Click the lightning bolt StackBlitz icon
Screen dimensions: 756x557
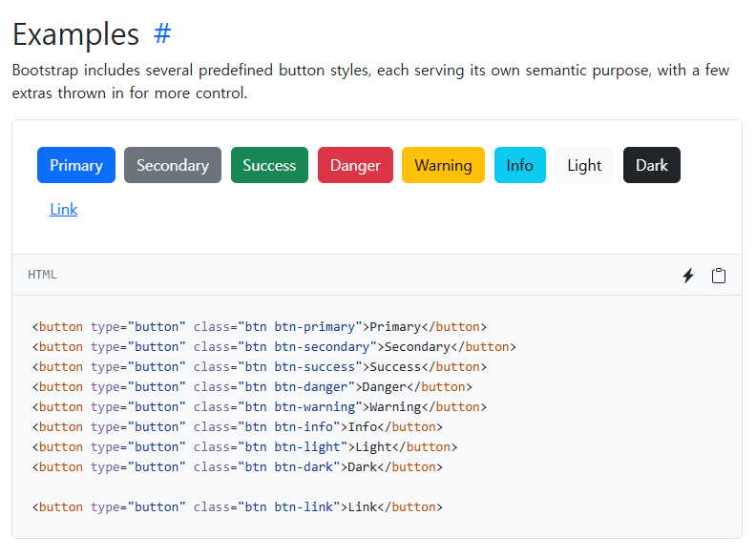tap(687, 276)
